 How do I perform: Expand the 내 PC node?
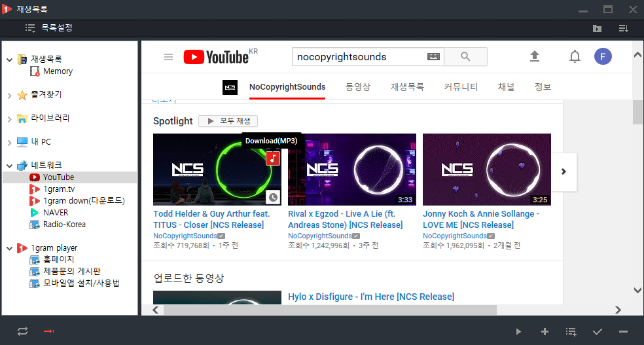9,143
